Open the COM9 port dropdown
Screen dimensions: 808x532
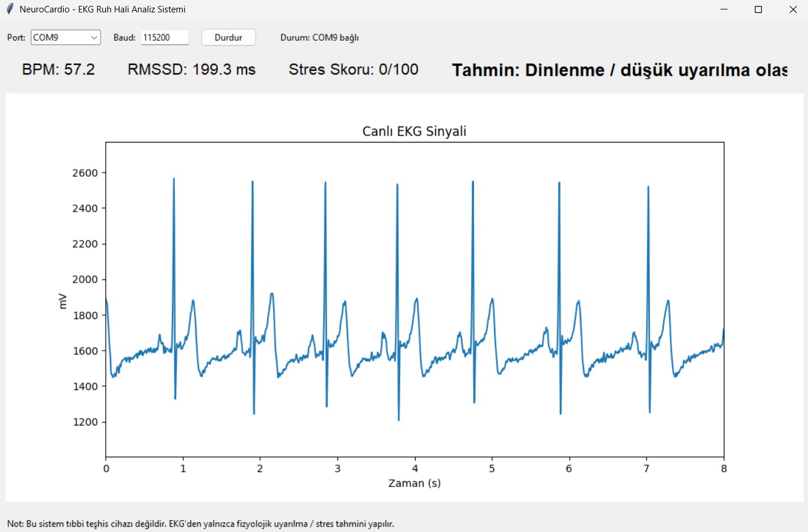tap(66, 37)
